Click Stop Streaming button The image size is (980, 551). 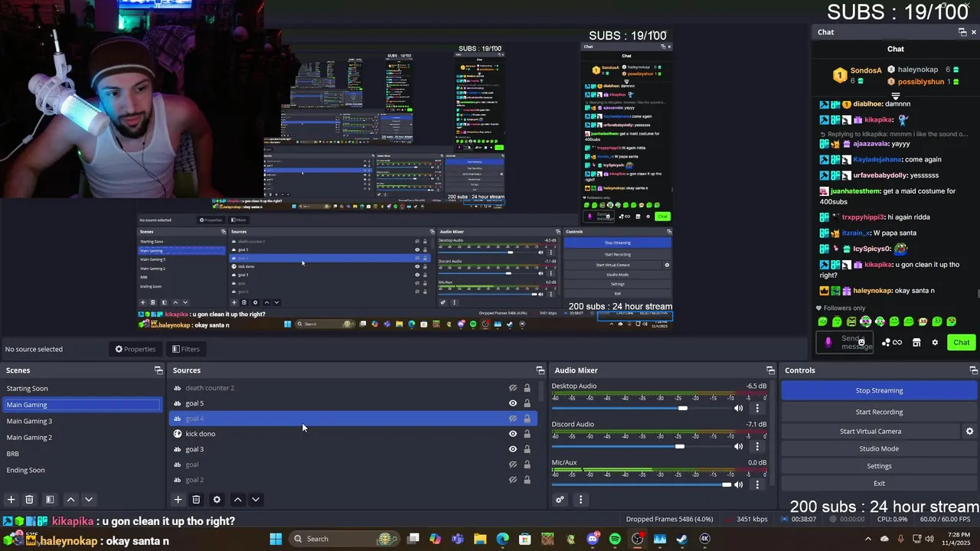tap(879, 390)
